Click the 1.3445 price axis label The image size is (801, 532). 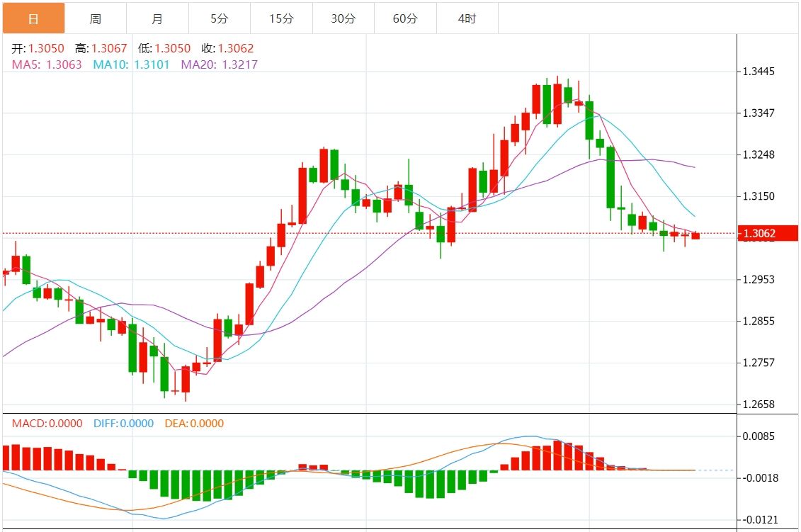[759, 72]
